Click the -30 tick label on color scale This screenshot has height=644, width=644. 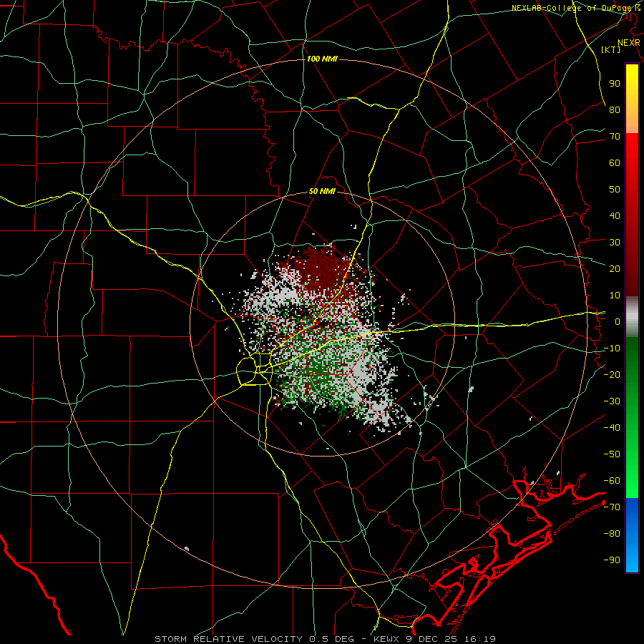coord(612,401)
